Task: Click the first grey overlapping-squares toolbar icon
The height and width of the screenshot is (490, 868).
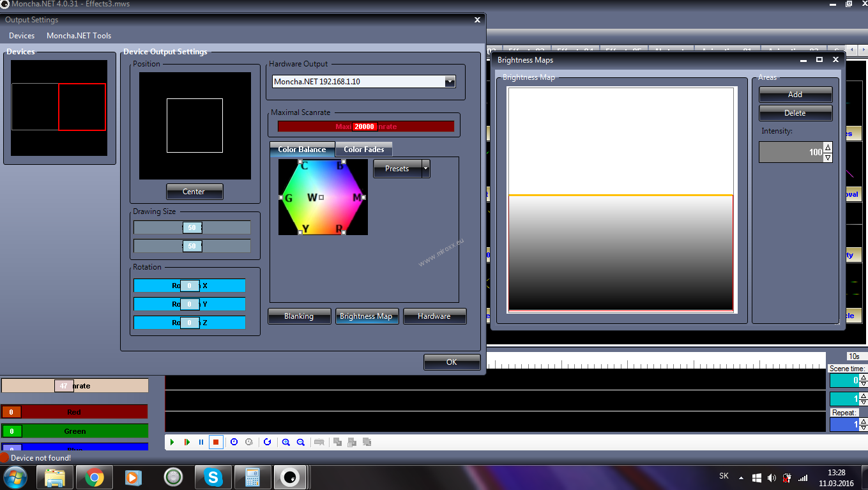Action: tap(337, 441)
